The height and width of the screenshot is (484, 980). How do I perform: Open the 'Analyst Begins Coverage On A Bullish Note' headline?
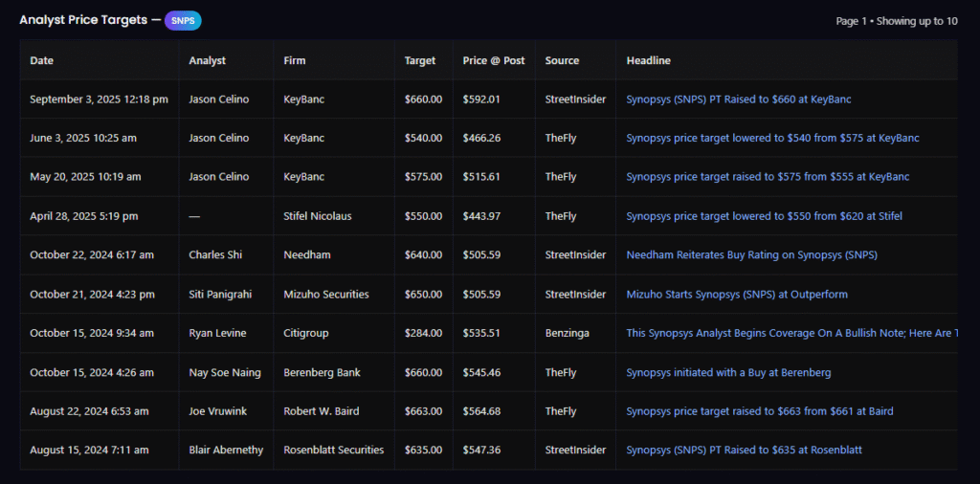click(x=791, y=333)
